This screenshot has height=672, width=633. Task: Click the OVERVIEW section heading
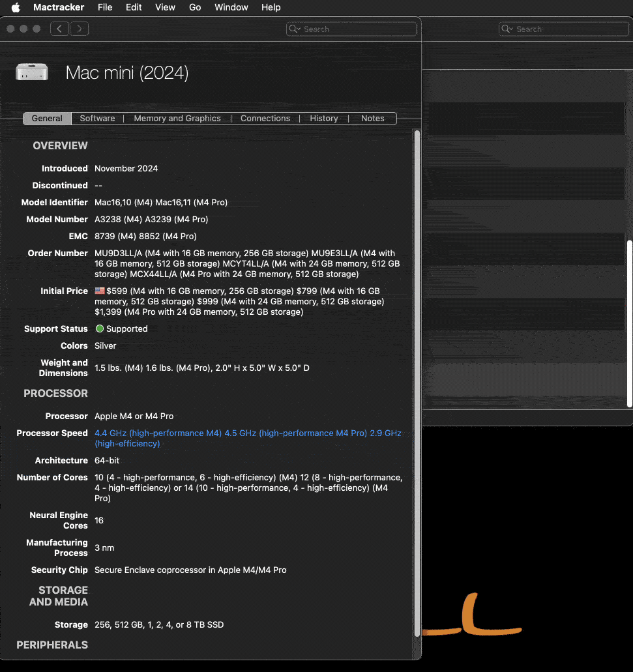(61, 146)
